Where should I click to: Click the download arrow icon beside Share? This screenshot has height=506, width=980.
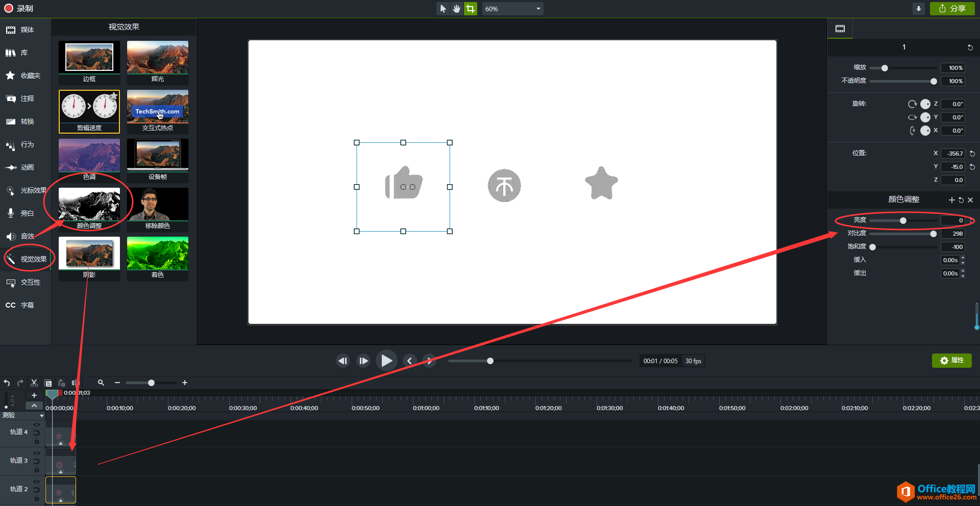click(918, 9)
